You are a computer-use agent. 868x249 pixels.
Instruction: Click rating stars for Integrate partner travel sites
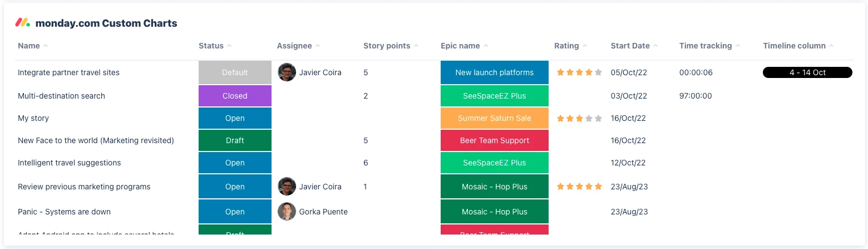[x=579, y=72]
